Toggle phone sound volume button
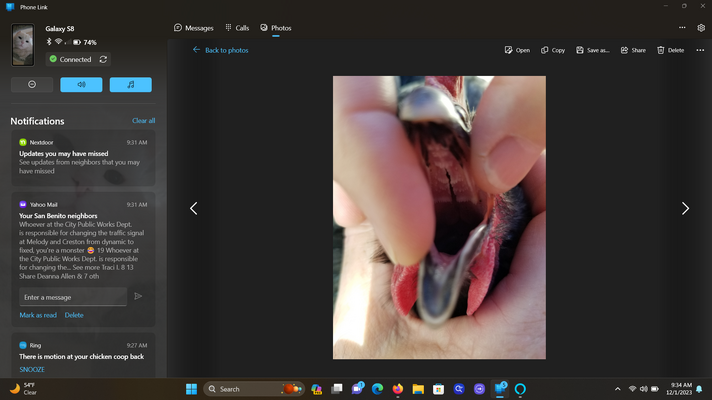Screen dimensions: 712x400 (x=81, y=84)
